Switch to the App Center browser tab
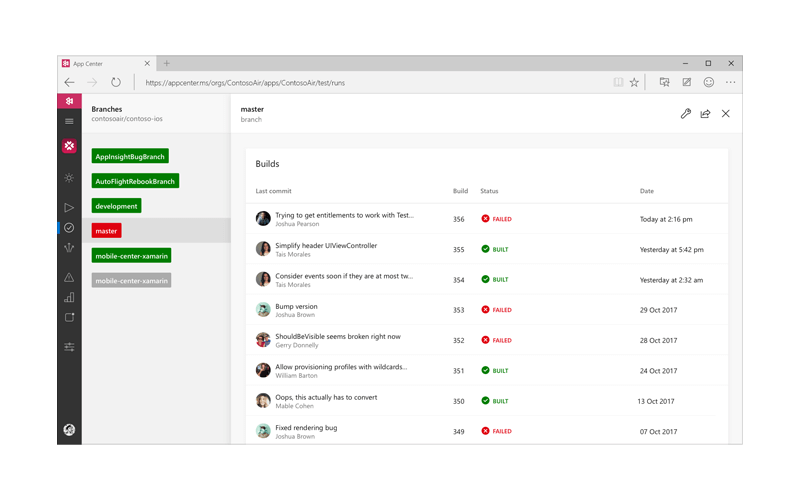 tap(100, 63)
